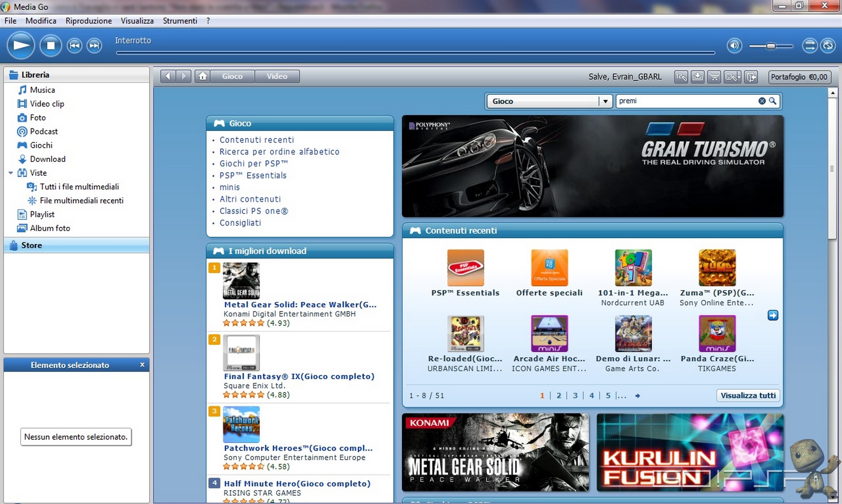This screenshot has height=504, width=842.
Task: Click the Visualizza tutti button
Action: point(748,396)
